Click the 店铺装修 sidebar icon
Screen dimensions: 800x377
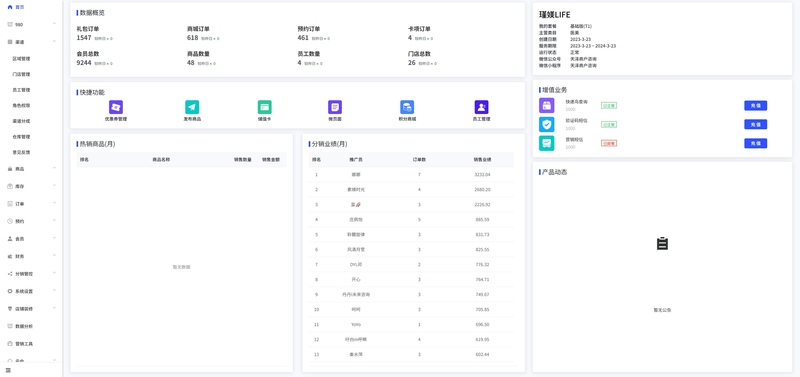(10, 309)
